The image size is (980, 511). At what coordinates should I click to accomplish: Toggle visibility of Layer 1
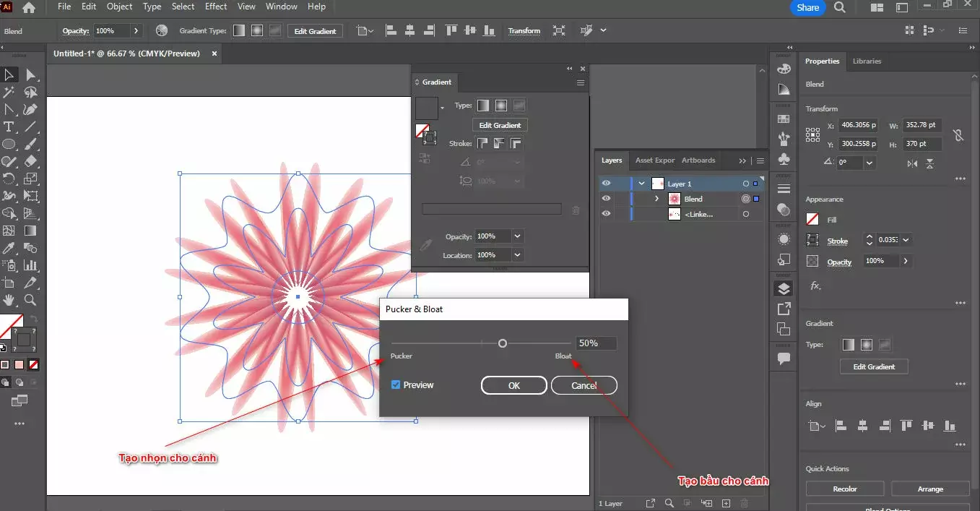[x=606, y=184]
